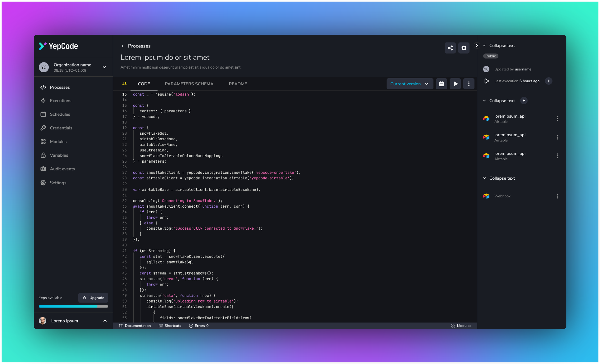Image resolution: width=600 pixels, height=364 pixels.
Task: Open the Audit events sidebar icon
Action: tap(43, 169)
